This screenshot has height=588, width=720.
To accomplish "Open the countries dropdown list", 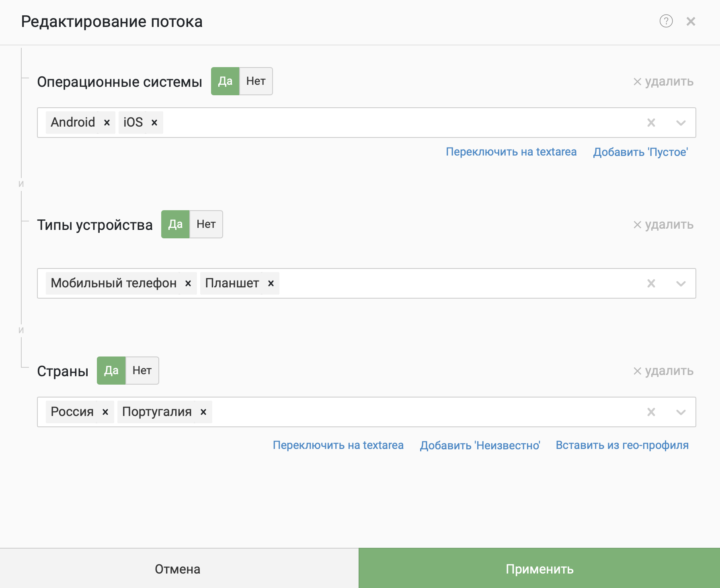I will click(x=681, y=412).
